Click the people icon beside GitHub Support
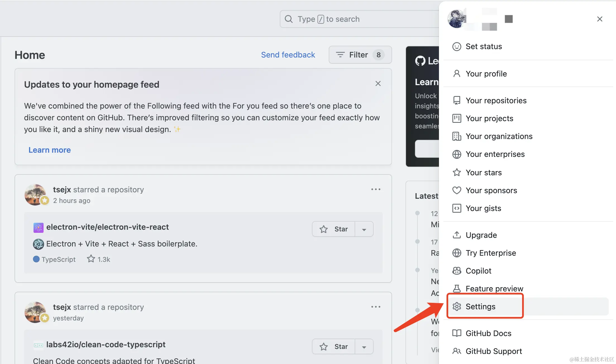This screenshot has height=364, width=616. pos(457,351)
